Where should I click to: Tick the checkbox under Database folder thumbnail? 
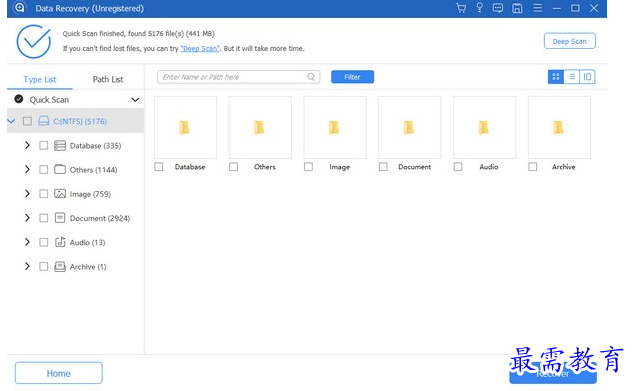(159, 166)
